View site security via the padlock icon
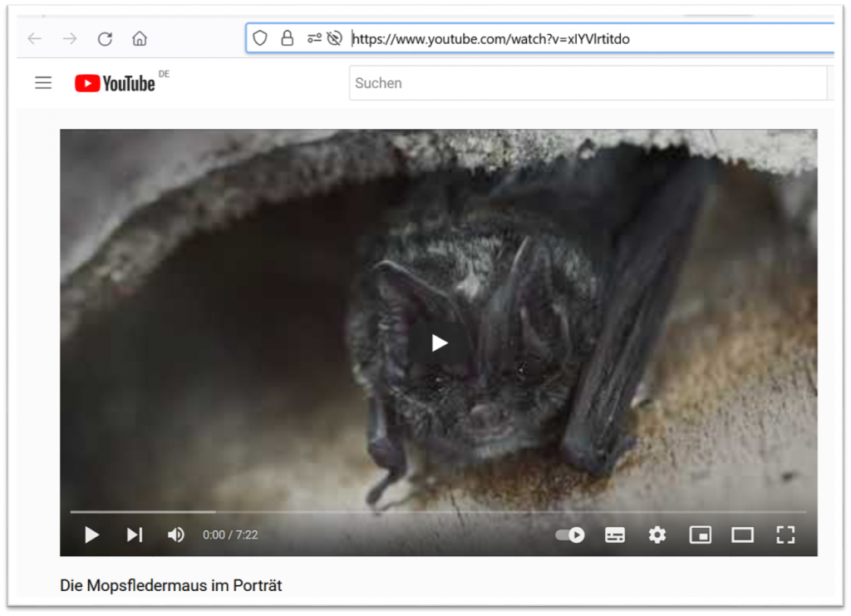851x616 pixels. 287,38
